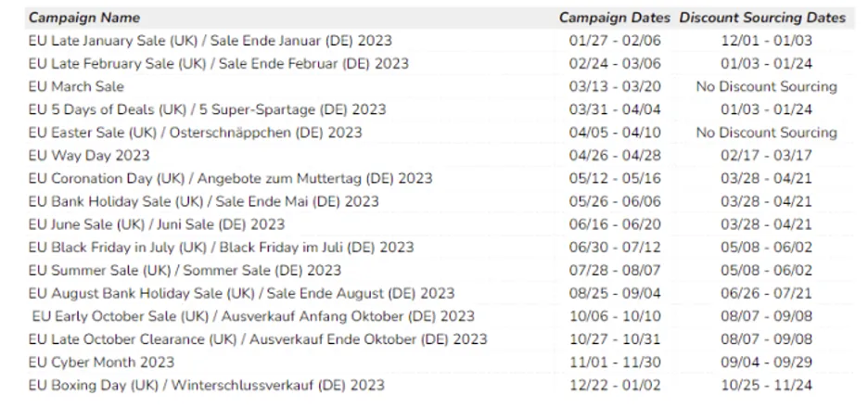
Task: Select the EU Boxing Day campaign name
Action: coord(206,385)
